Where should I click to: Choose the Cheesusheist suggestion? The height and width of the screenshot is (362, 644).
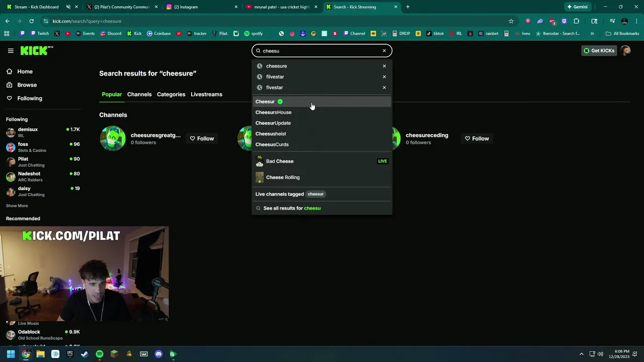click(322, 134)
